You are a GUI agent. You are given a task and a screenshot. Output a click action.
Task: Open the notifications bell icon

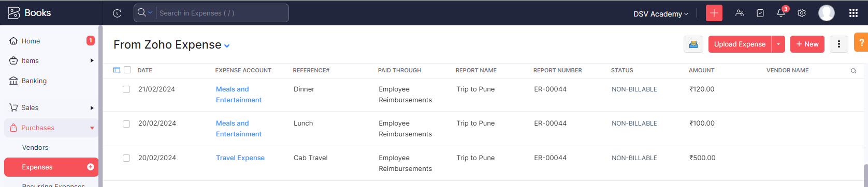781,13
